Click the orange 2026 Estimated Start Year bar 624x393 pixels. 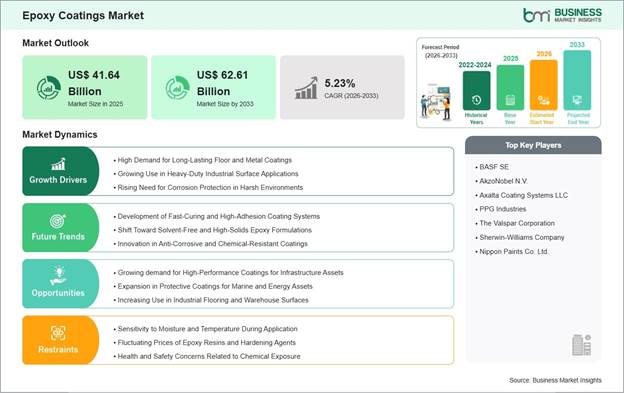point(544,85)
